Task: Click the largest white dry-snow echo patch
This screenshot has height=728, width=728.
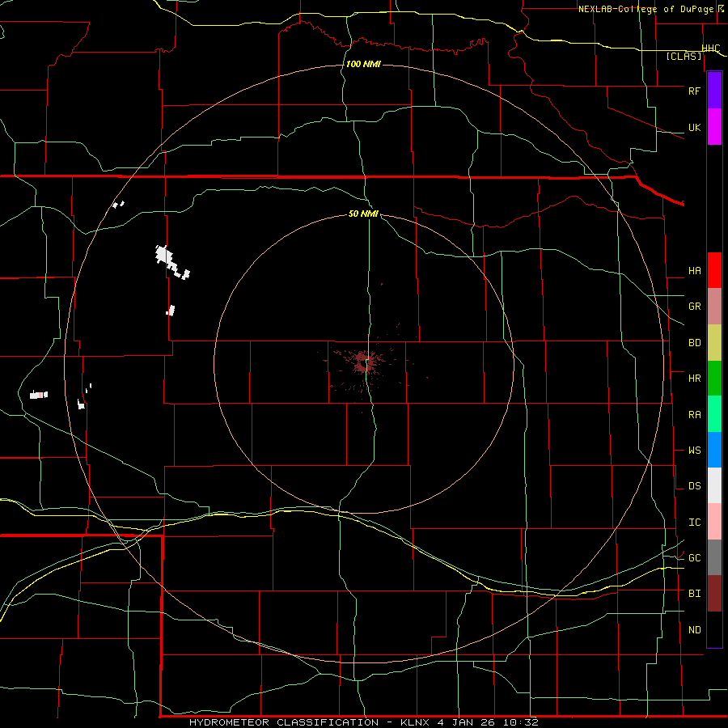Action: click(x=170, y=260)
